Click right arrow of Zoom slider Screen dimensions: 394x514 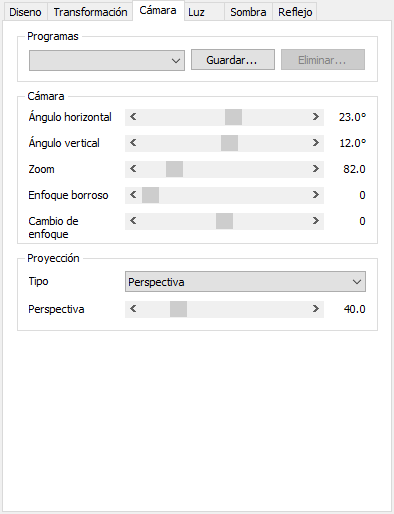(x=316, y=169)
